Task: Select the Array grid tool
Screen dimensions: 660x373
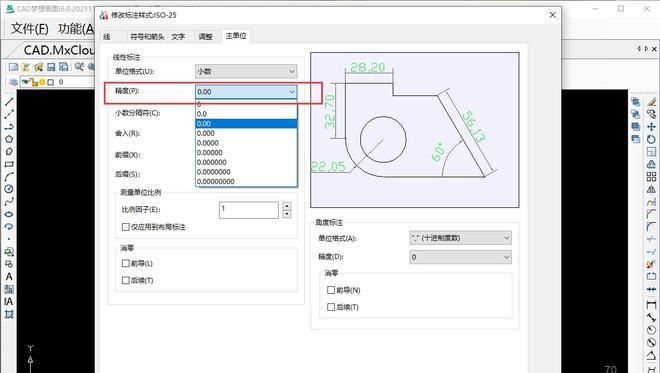Action: coord(652,176)
